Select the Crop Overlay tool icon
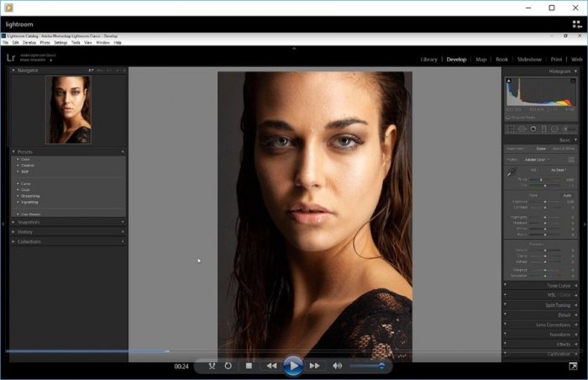 tap(510, 129)
